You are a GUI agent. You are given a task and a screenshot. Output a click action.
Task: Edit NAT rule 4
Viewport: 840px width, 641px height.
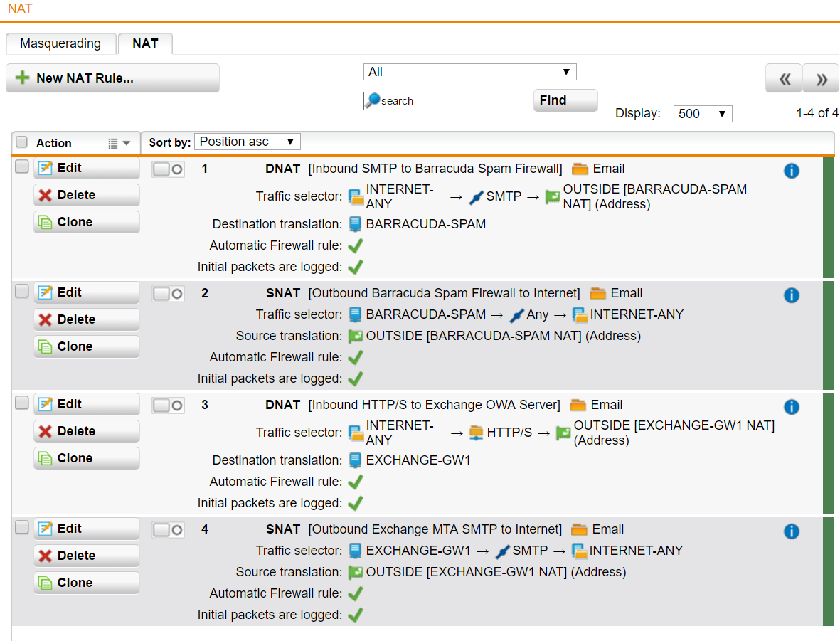coord(87,529)
